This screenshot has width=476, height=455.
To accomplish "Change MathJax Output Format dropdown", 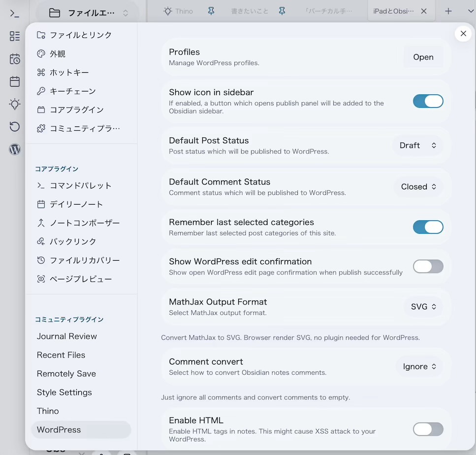I will 423,306.
